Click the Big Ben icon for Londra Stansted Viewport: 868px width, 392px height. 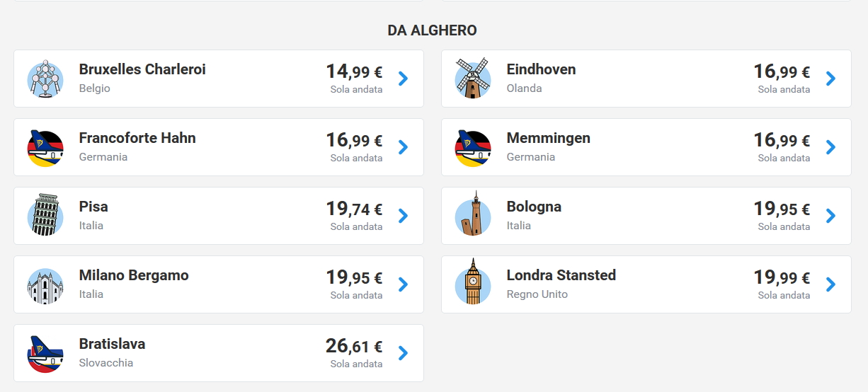tap(473, 282)
